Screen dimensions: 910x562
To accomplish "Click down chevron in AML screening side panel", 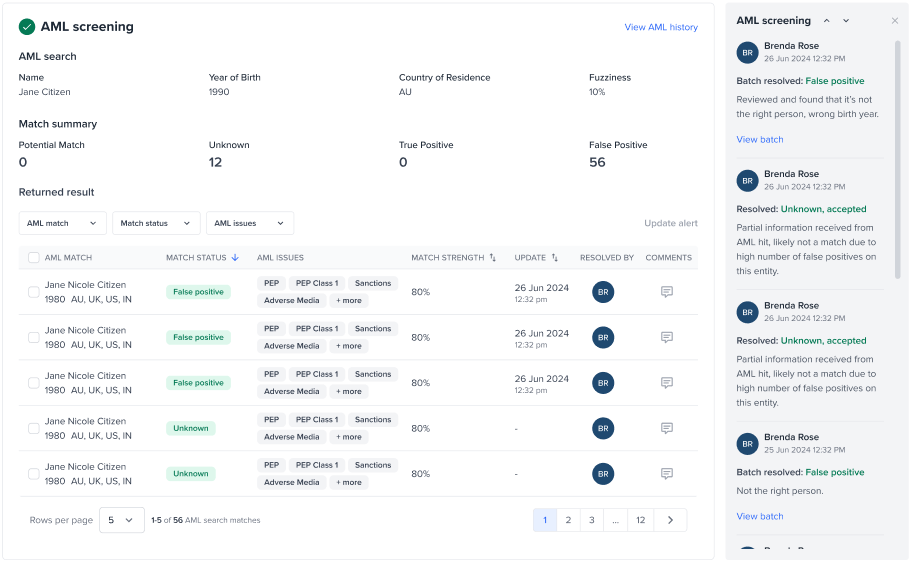I will (846, 21).
